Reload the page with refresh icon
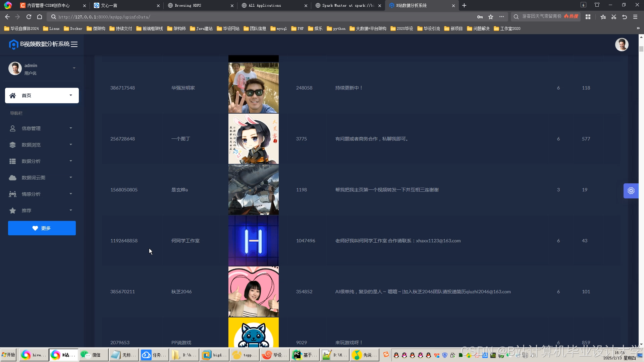644x362 pixels. [29, 17]
